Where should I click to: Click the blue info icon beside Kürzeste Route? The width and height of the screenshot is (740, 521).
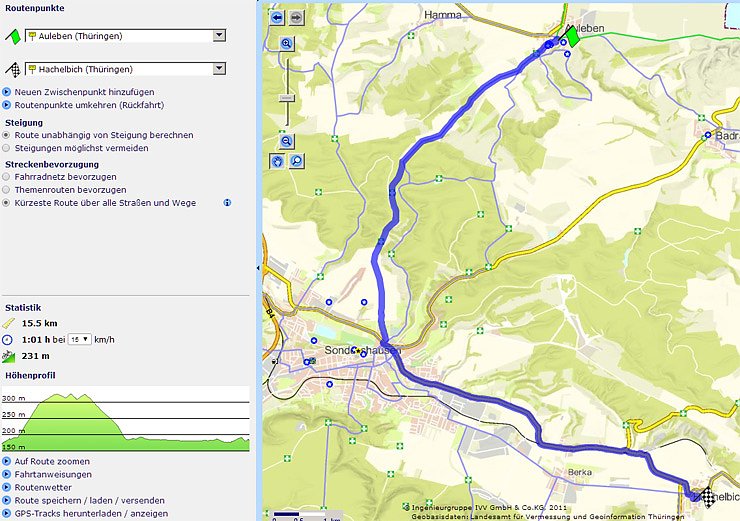[228, 202]
